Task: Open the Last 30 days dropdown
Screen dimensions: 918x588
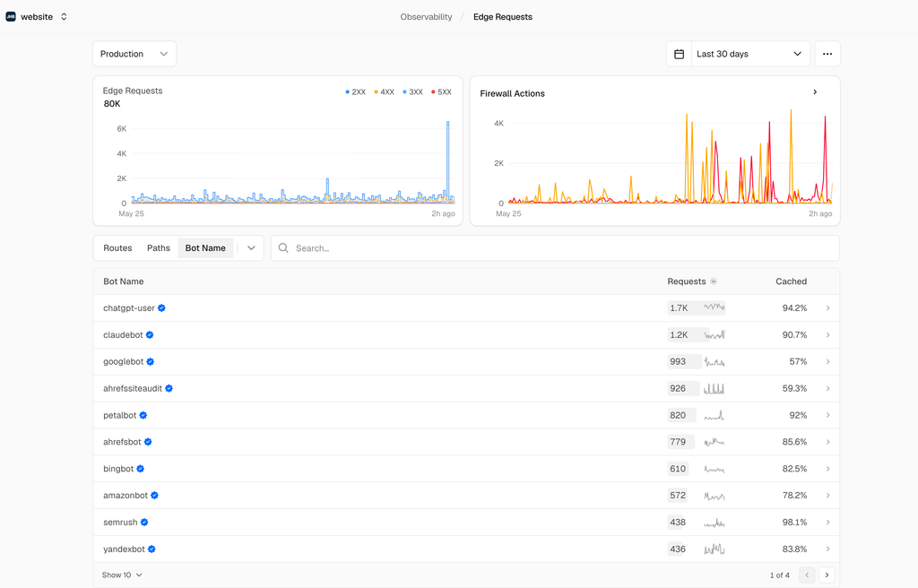Action: (750, 54)
